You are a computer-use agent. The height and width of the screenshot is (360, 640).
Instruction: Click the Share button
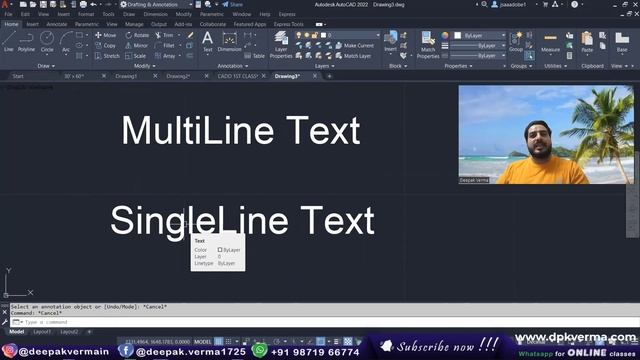tap(233, 4)
